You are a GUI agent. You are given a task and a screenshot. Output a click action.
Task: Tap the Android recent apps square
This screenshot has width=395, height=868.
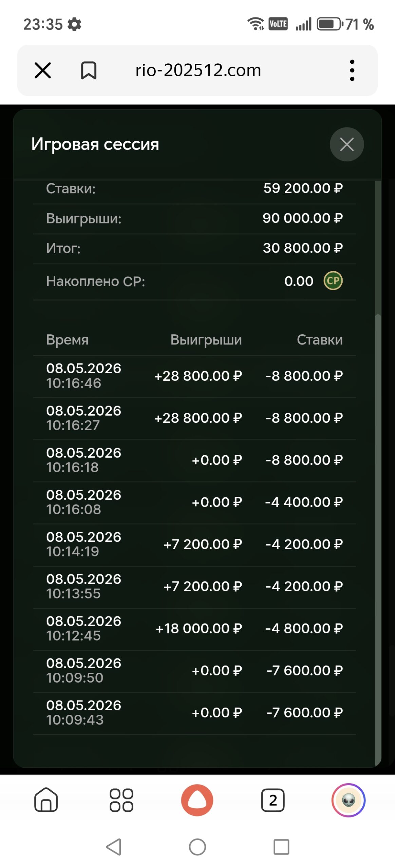[x=281, y=847]
